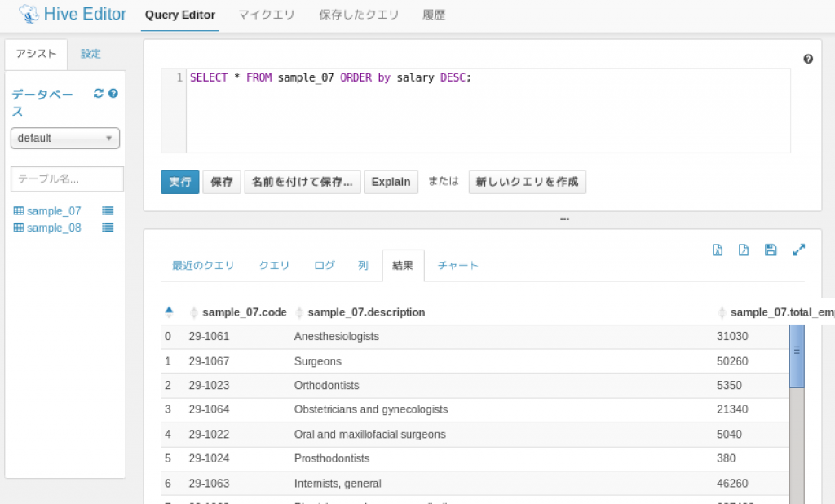The image size is (835, 504).
Task: Click 新しいクエリを作成 button
Action: pyautogui.click(x=528, y=182)
